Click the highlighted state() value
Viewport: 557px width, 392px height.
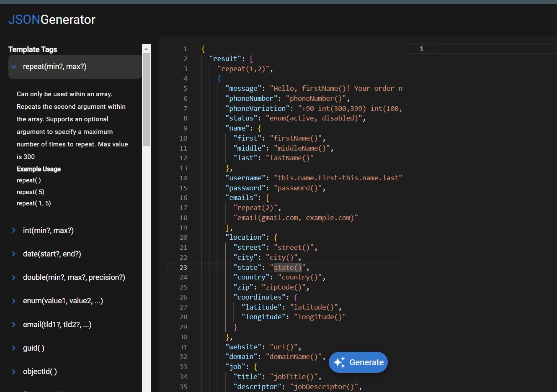pyautogui.click(x=288, y=268)
